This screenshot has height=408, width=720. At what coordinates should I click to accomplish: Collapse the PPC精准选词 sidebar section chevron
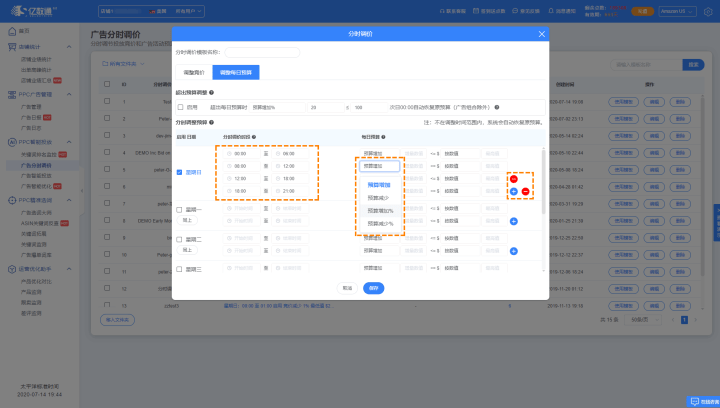pyautogui.click(x=69, y=201)
